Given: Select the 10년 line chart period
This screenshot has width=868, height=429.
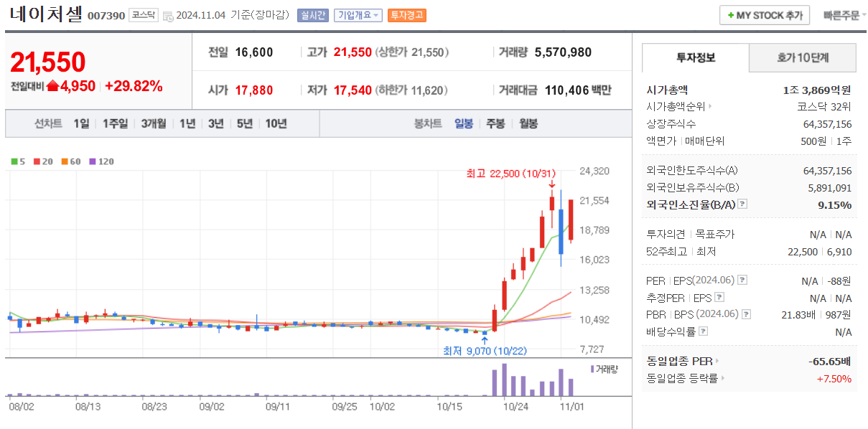Looking at the screenshot, I should point(276,123).
